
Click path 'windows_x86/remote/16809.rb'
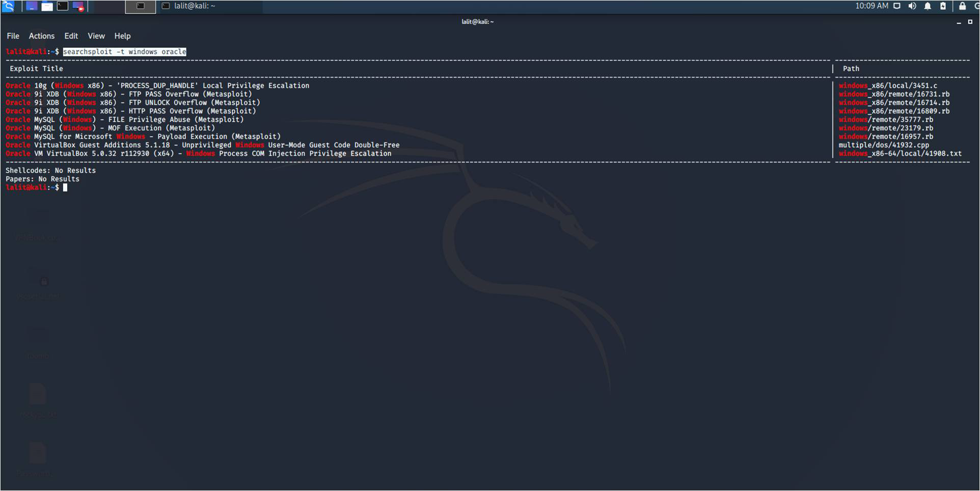(x=894, y=111)
